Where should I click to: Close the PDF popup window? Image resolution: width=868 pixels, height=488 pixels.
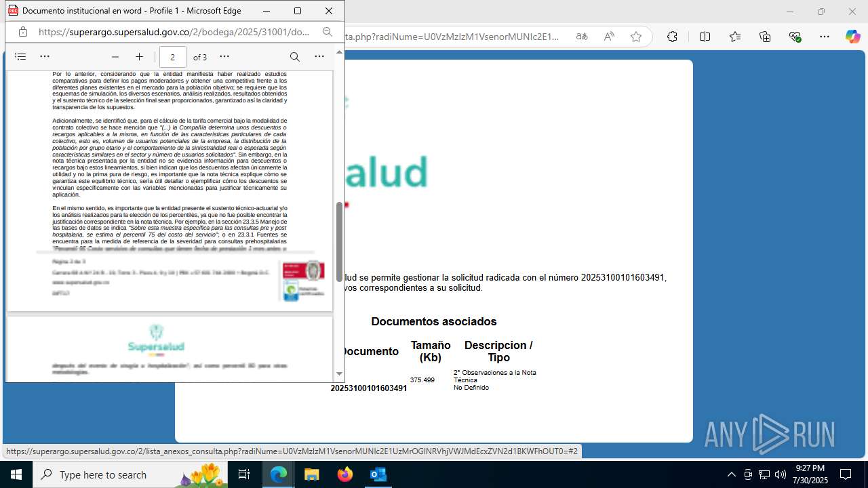[329, 11]
